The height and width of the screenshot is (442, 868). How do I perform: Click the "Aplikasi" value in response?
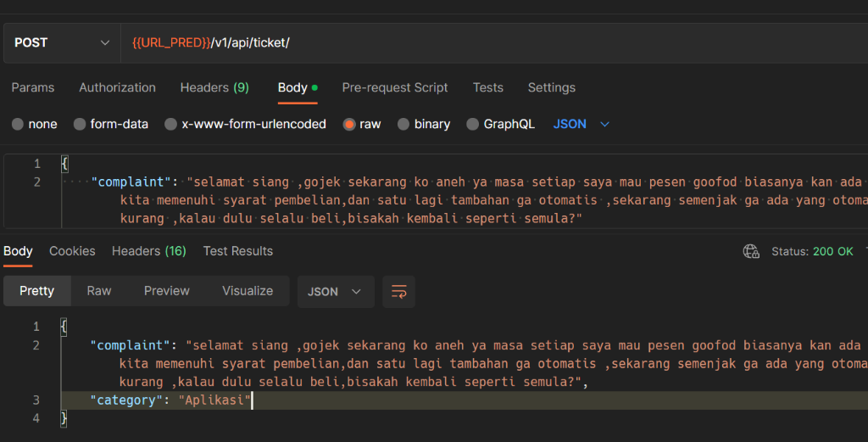pyautogui.click(x=214, y=400)
